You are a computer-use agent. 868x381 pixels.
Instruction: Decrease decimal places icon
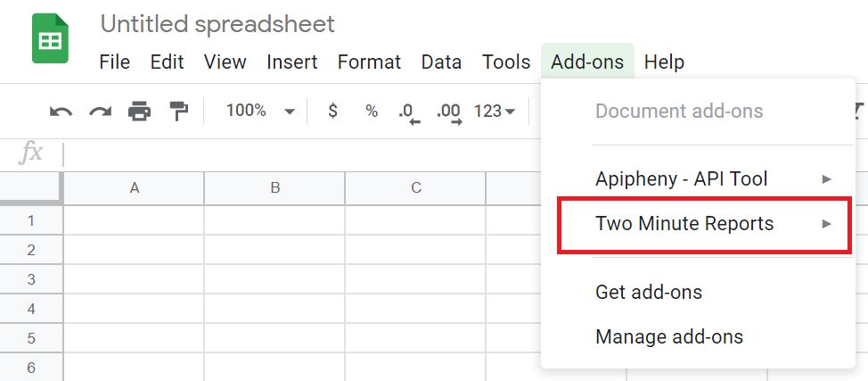point(409,113)
